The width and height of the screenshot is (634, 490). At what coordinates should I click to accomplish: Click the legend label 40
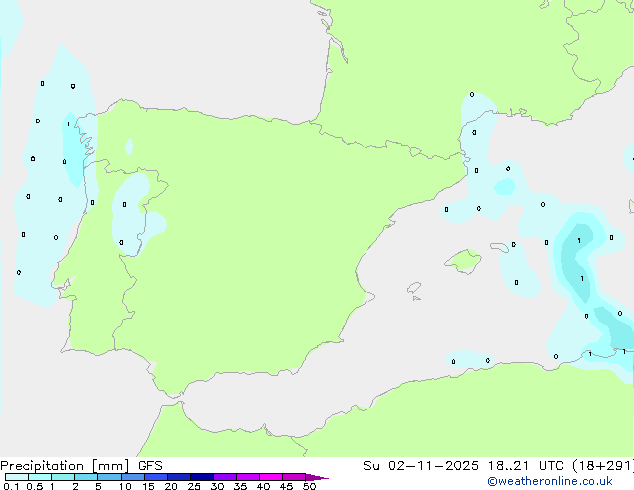point(263,486)
